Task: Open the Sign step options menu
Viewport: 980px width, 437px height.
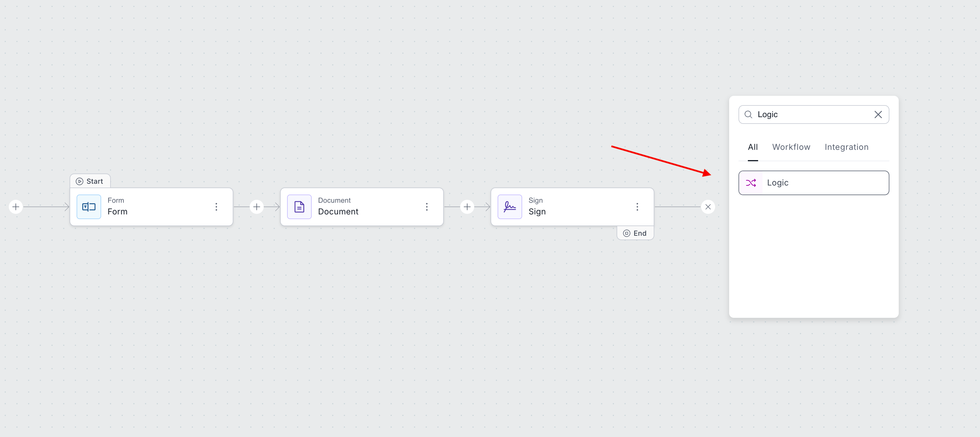Action: click(x=637, y=207)
